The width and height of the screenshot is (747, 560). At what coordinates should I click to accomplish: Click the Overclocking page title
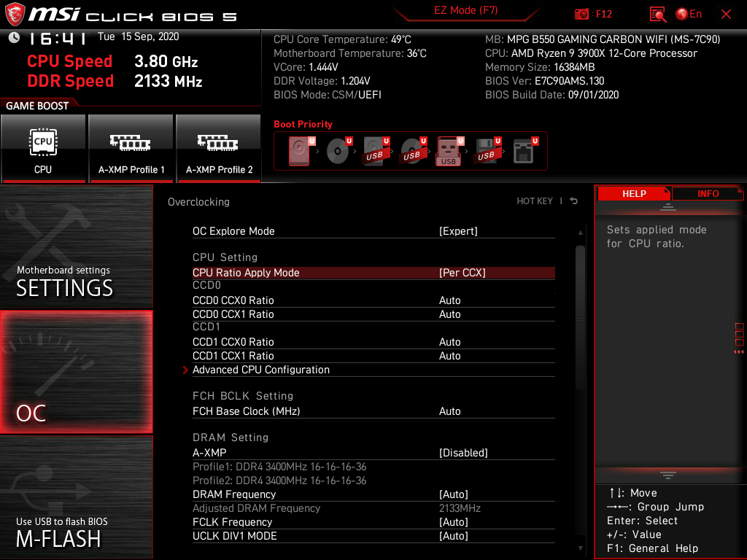click(198, 202)
